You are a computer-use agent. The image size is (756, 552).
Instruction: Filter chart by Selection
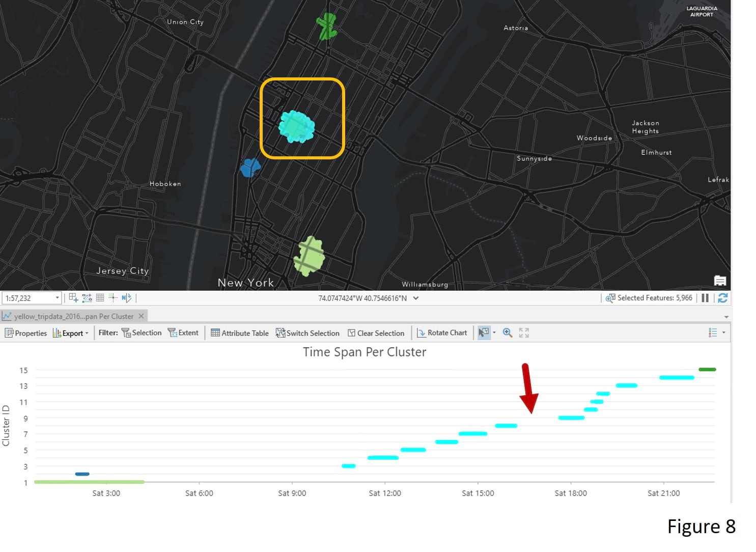(142, 333)
